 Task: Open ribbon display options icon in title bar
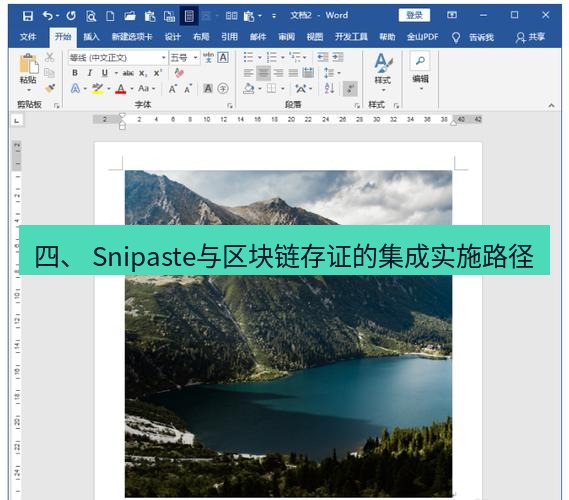[x=452, y=15]
